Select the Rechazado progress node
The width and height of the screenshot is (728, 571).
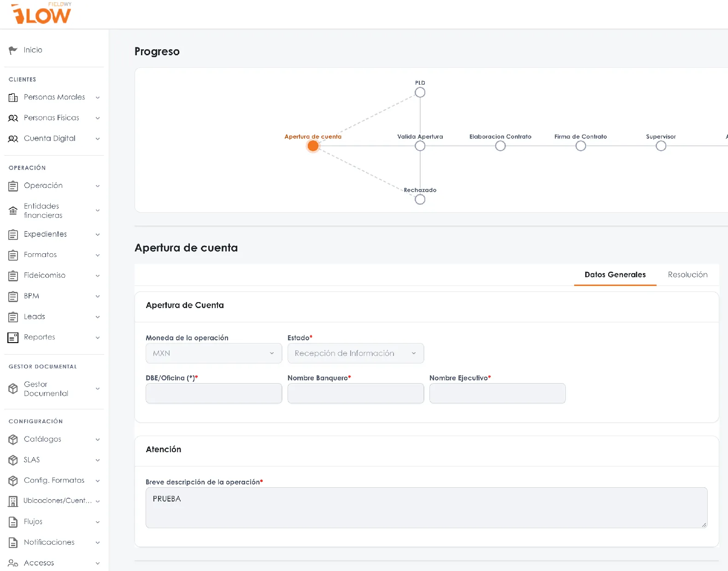coord(420,199)
